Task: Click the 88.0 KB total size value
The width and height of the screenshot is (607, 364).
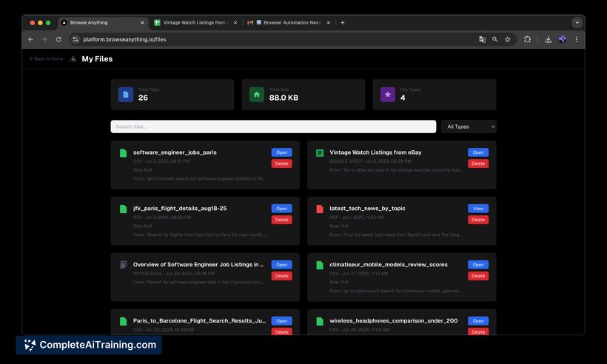Action: pos(284,98)
